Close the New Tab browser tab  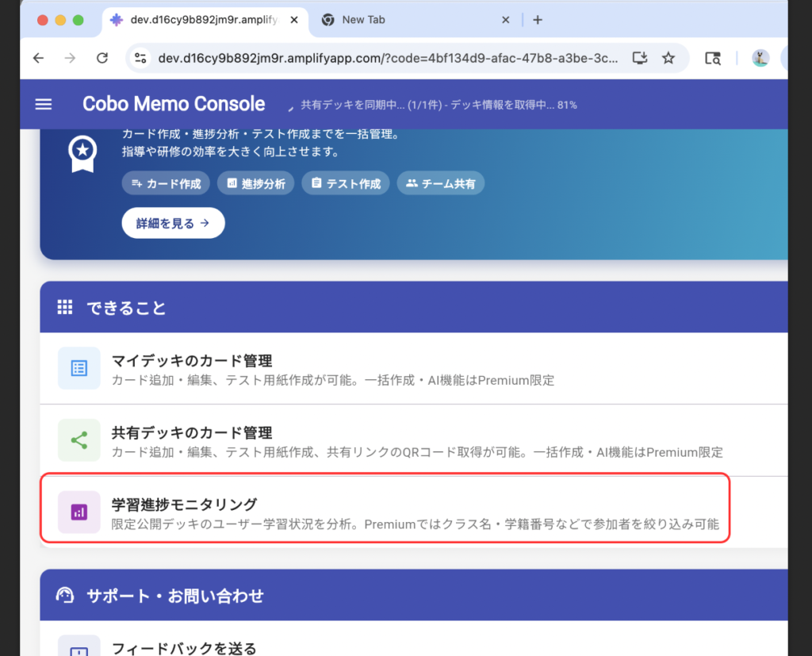pos(506,20)
